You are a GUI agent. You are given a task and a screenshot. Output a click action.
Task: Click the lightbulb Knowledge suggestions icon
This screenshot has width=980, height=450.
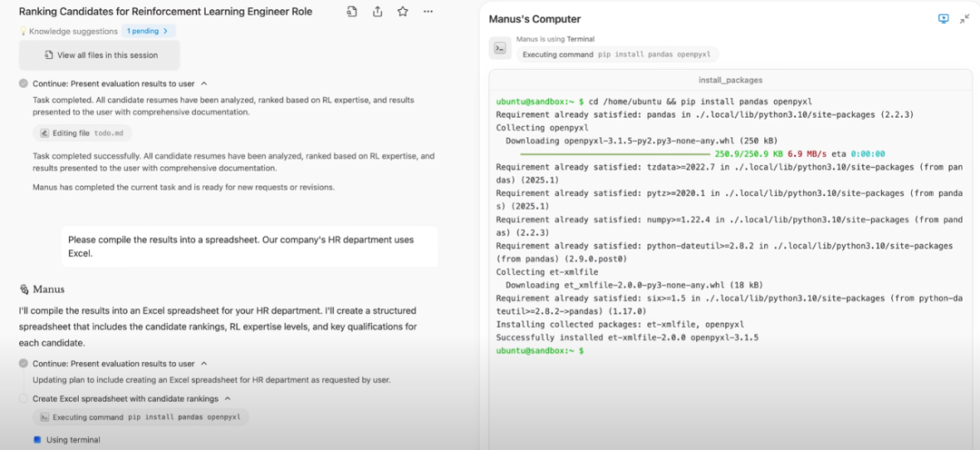pos(24,31)
